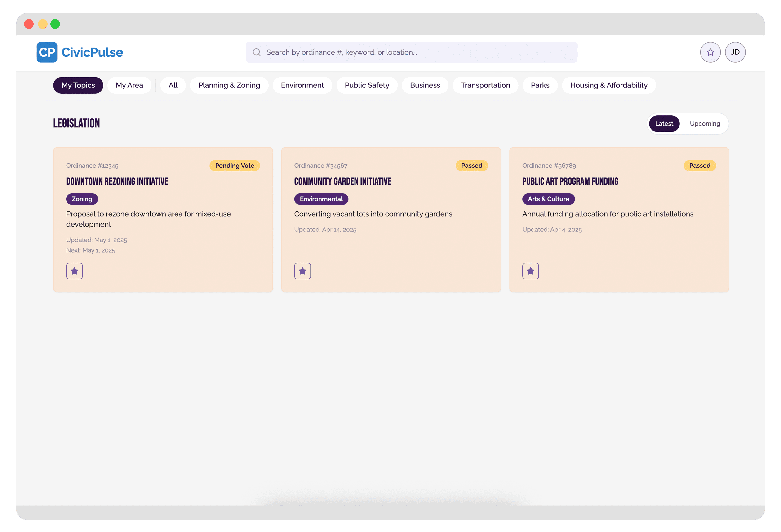Click the Pending Vote status badge

[x=235, y=166]
